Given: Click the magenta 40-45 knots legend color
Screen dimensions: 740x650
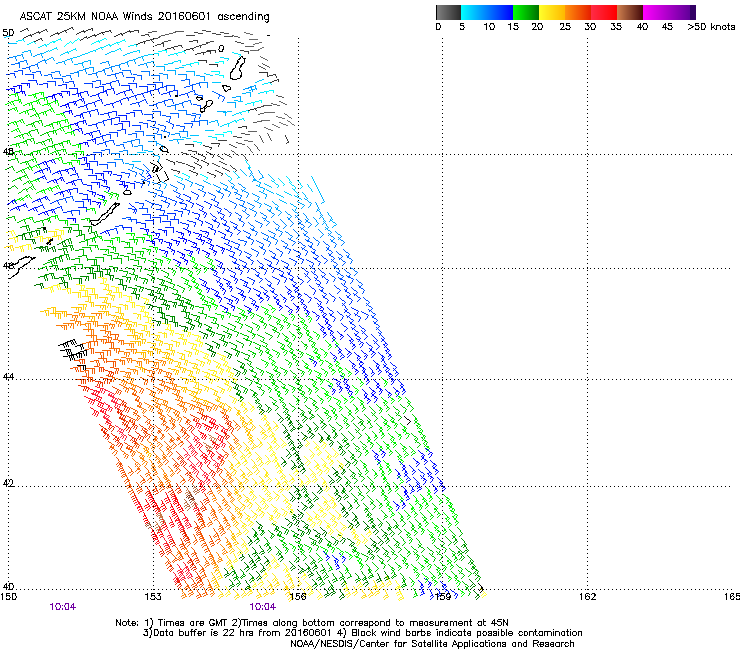Looking at the screenshot, I should (x=656, y=12).
